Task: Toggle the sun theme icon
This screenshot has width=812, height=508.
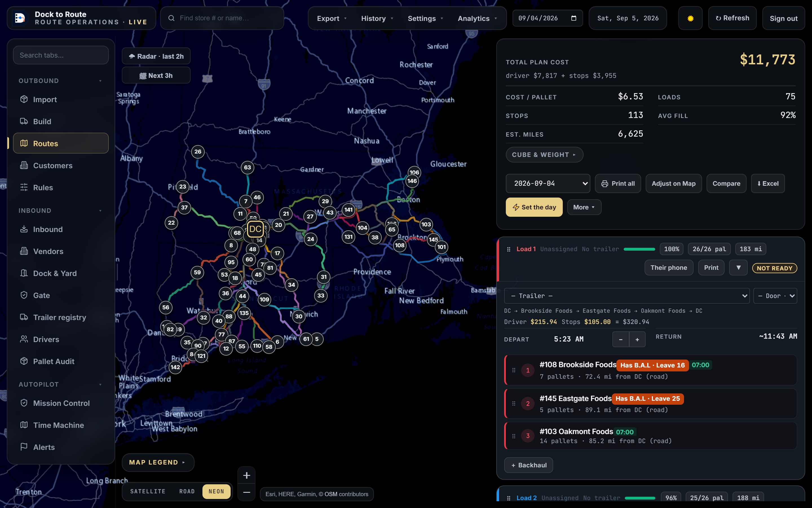Action: coord(690,18)
